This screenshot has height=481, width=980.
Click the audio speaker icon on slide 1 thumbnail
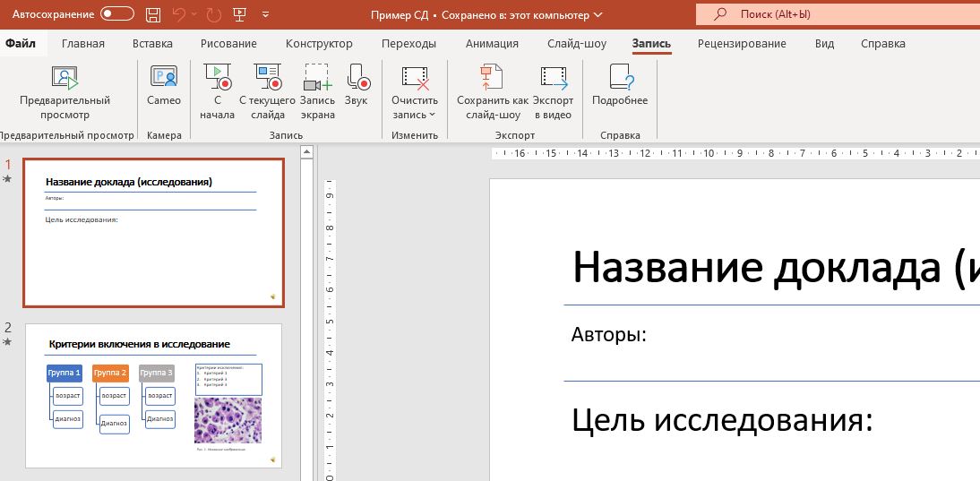(x=272, y=296)
